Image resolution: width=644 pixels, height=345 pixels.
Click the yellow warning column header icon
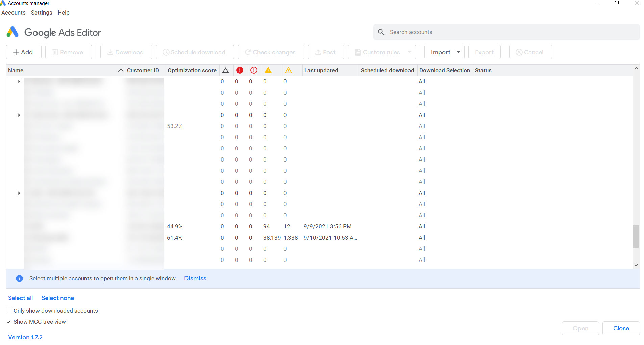pyautogui.click(x=268, y=70)
